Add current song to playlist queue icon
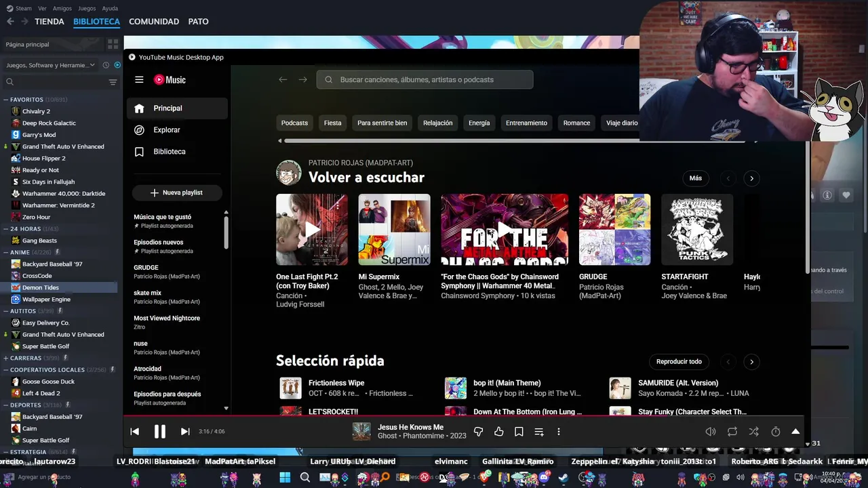 click(x=539, y=431)
